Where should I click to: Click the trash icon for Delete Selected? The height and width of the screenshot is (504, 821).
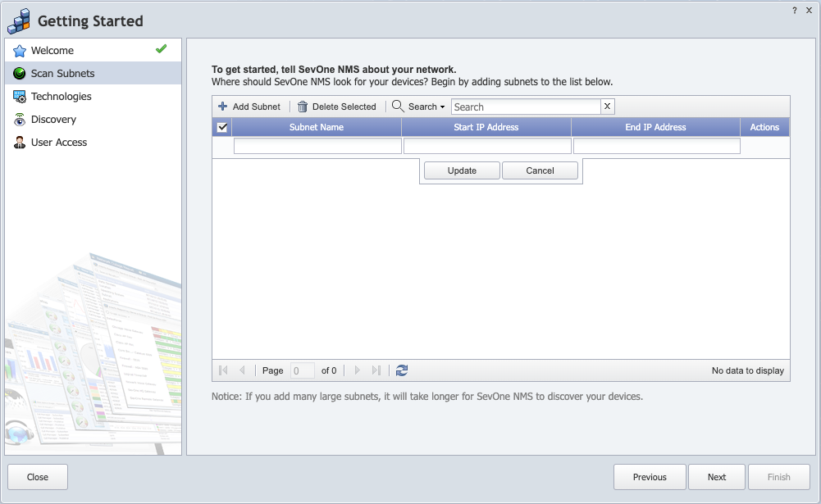pos(302,107)
